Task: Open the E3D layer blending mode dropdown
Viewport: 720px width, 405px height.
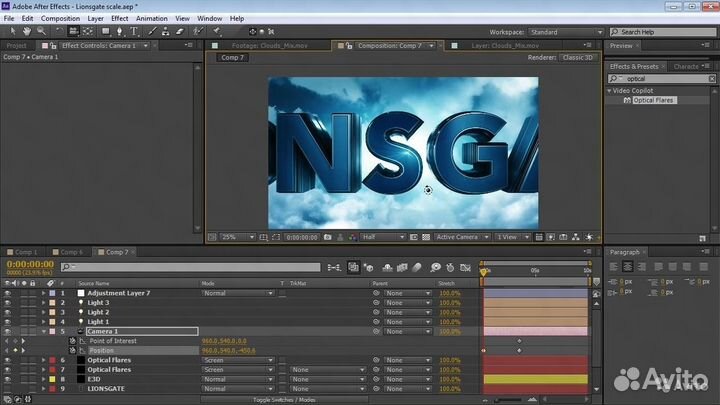Action: click(x=238, y=379)
